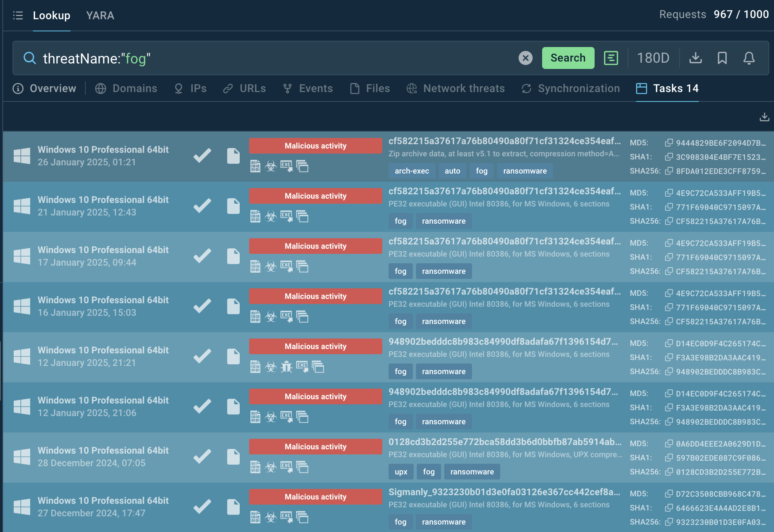Copy MD5 hash of 26 January task
This screenshot has width=774, height=532.
pyautogui.click(x=669, y=143)
